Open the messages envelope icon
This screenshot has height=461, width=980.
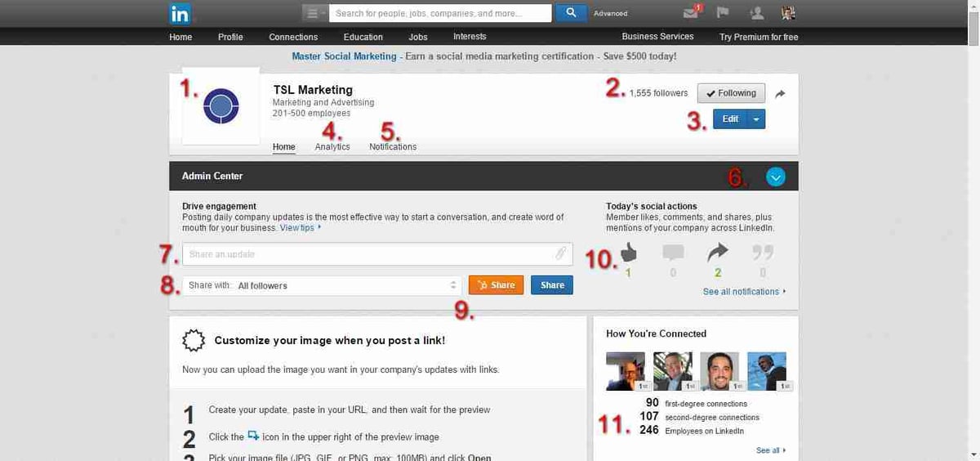click(692, 12)
